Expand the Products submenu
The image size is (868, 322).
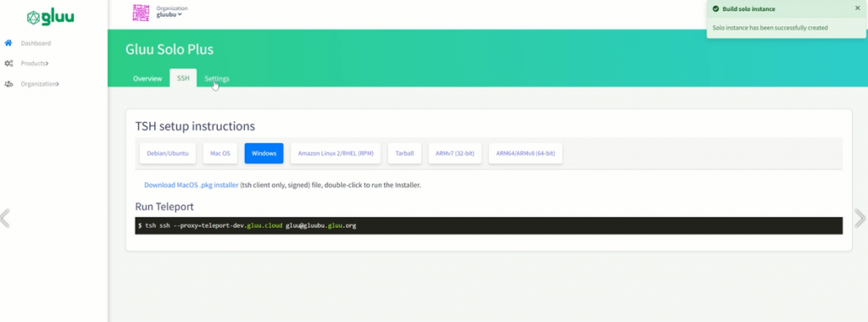34,64
